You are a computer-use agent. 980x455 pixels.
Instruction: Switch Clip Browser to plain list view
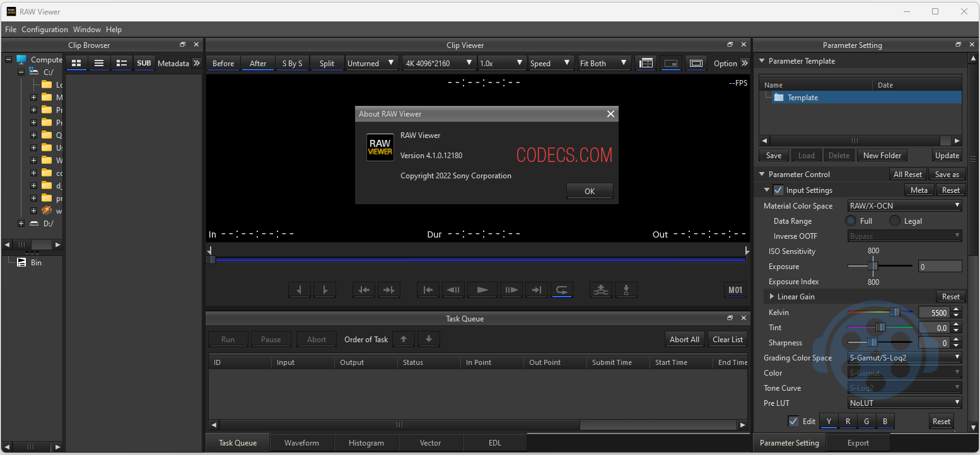pyautogui.click(x=99, y=63)
